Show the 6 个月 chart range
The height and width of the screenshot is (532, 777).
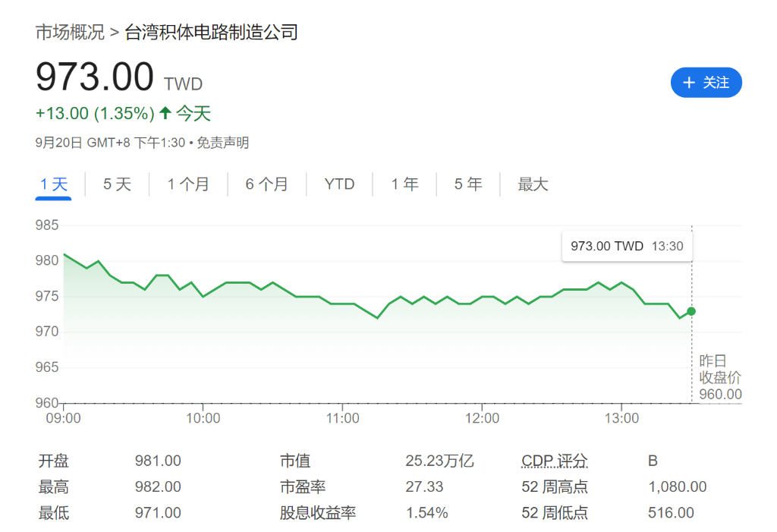(267, 184)
